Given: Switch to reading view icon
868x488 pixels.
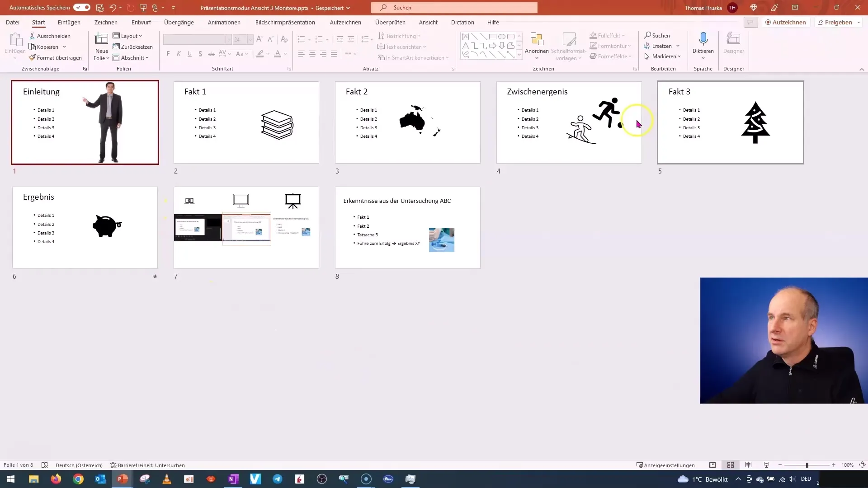Looking at the screenshot, I should (748, 465).
